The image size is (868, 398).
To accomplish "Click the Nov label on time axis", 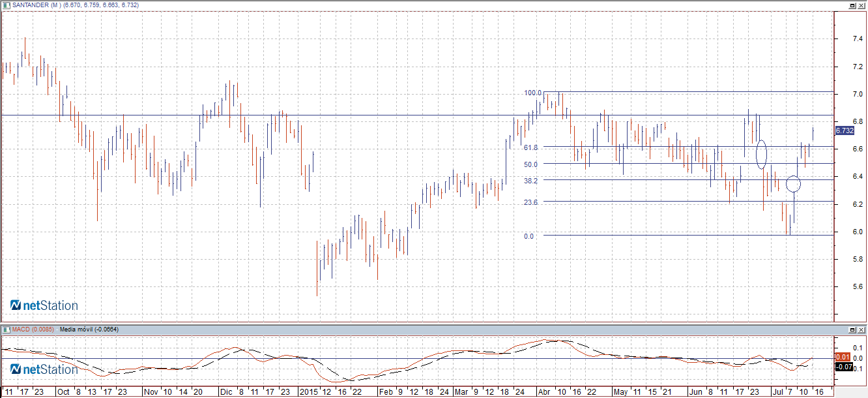I will (151, 392).
